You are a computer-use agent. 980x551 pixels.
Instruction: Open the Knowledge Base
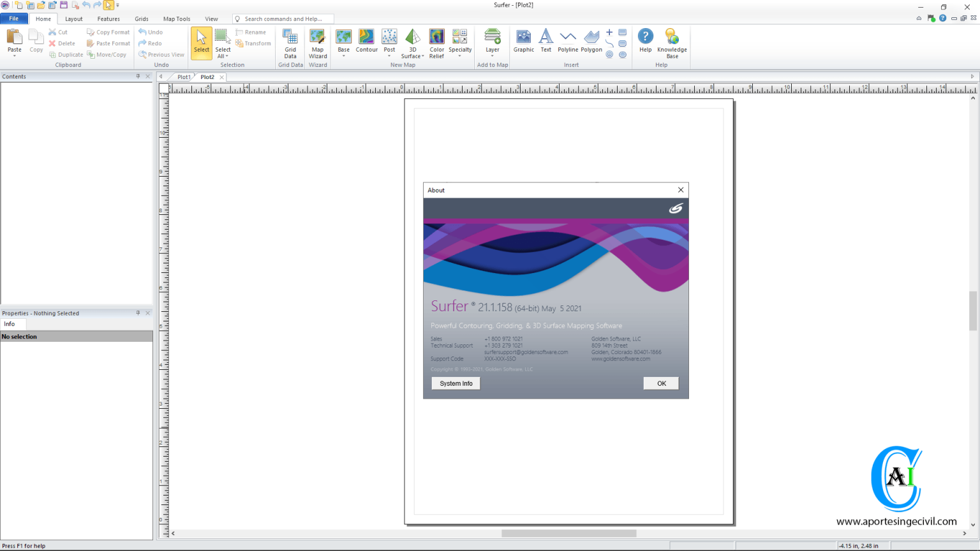point(672,42)
